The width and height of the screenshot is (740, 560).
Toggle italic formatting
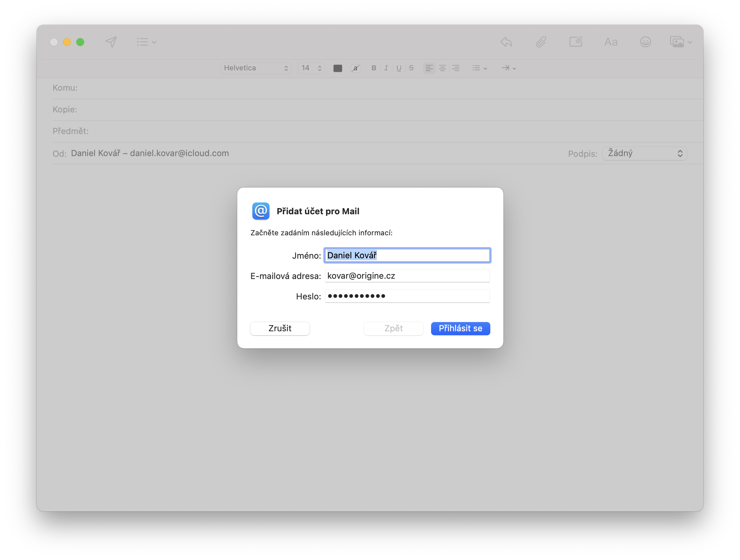coord(386,68)
